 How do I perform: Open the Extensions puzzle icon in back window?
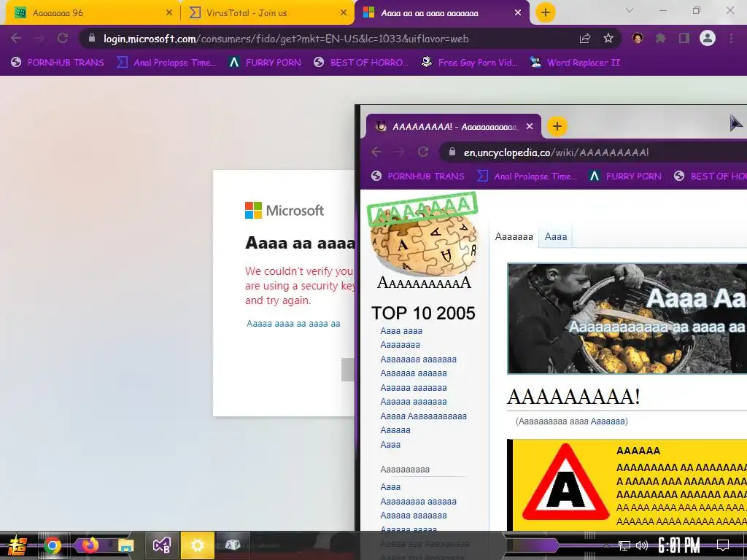[661, 38]
